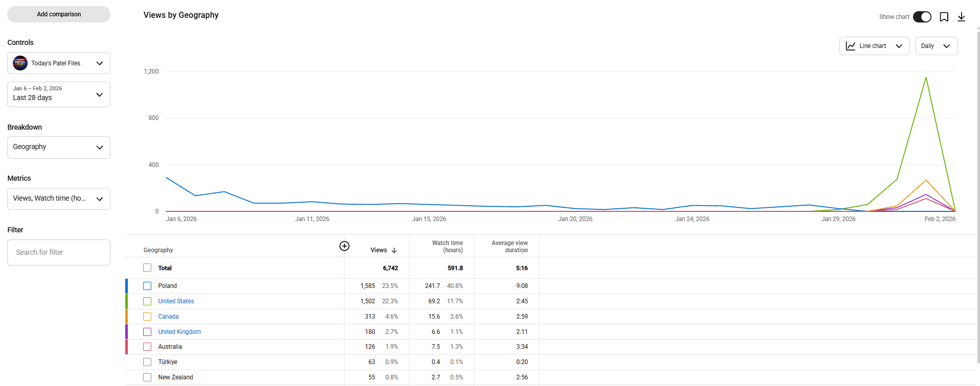The height and width of the screenshot is (386, 980).
Task: Click the add metric plus icon
Action: (345, 246)
